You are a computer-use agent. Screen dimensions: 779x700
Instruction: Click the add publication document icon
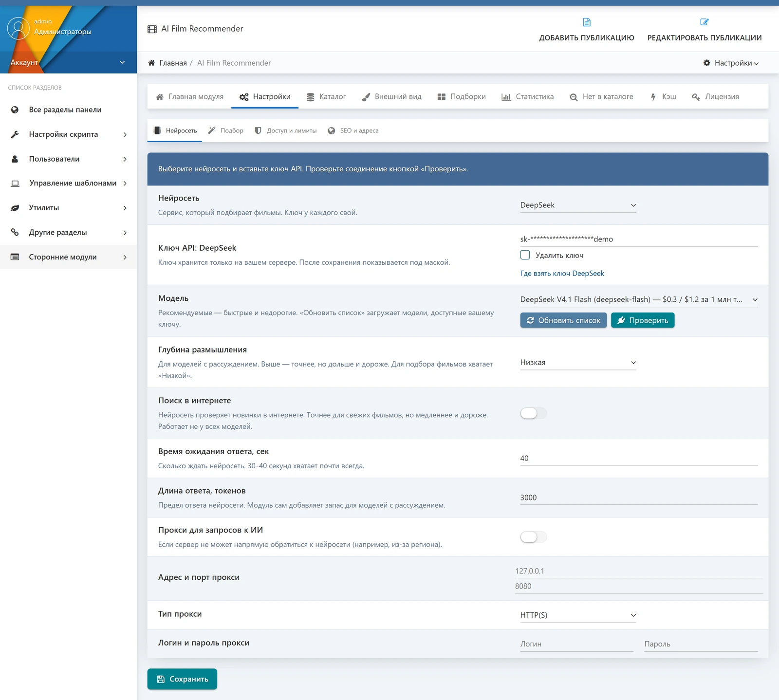tap(587, 22)
